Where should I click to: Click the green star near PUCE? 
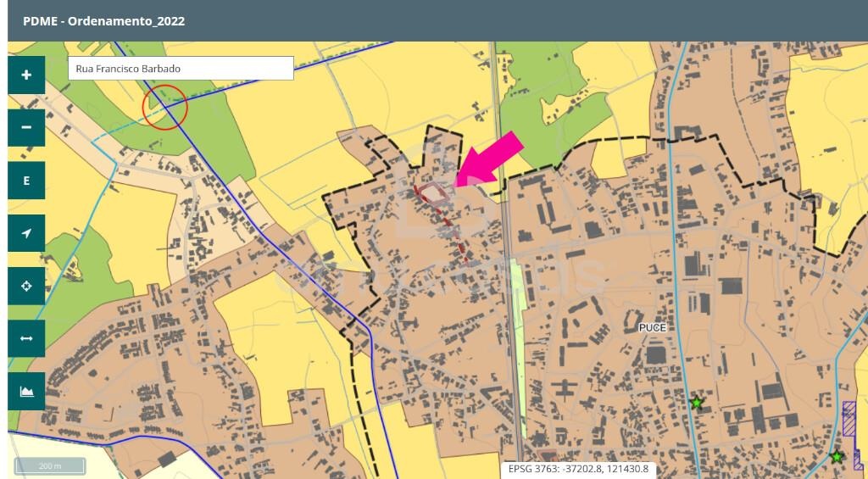(x=697, y=402)
